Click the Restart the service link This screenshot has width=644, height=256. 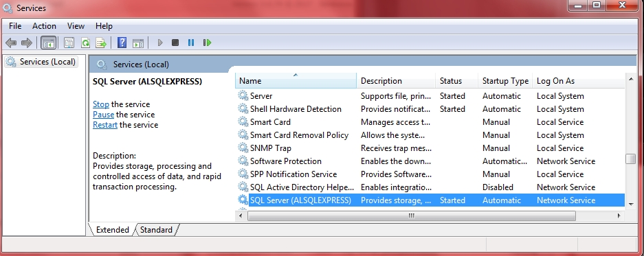click(104, 125)
